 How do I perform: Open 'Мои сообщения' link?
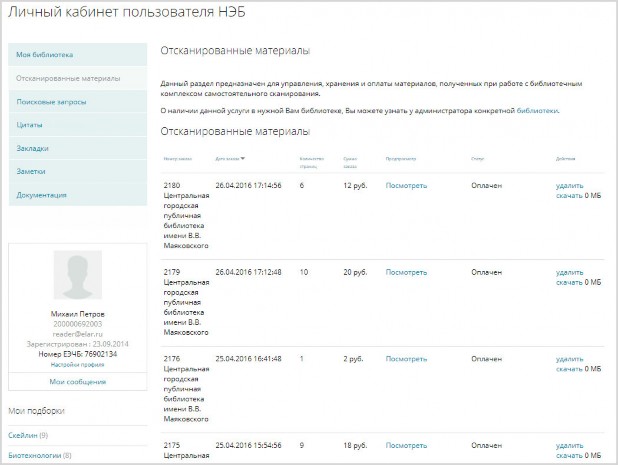[x=78, y=381]
